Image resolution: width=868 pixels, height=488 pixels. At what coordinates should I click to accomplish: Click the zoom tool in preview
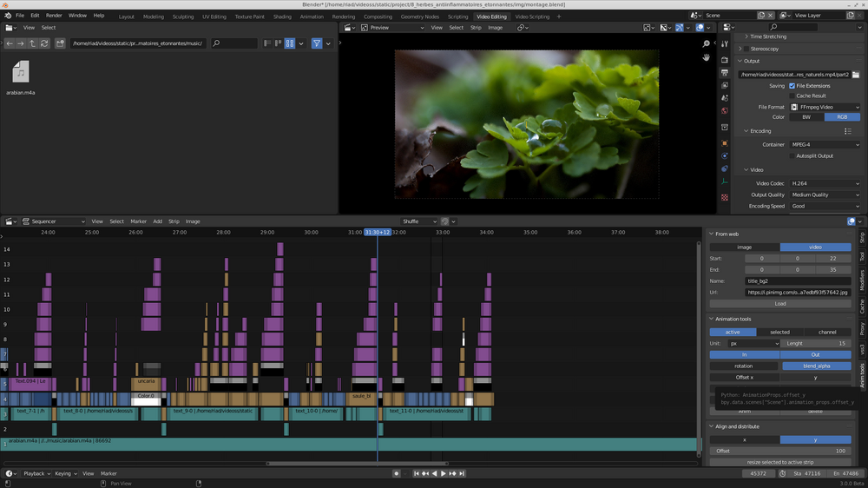tap(707, 43)
